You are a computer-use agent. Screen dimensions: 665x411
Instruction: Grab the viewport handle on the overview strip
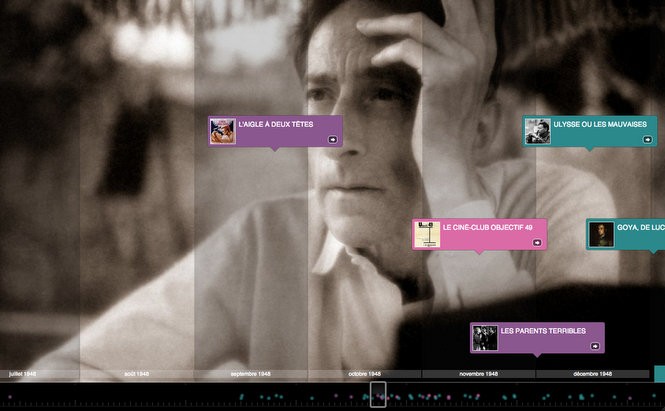tap(378, 394)
